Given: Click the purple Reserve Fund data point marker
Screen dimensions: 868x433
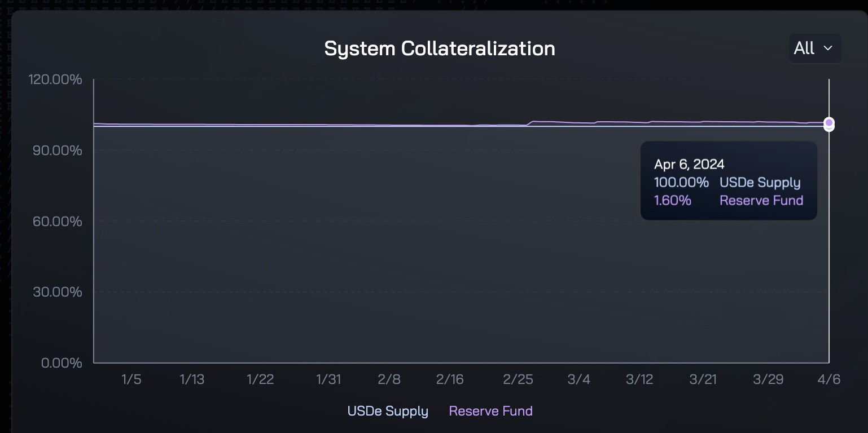Looking at the screenshot, I should tap(828, 122).
